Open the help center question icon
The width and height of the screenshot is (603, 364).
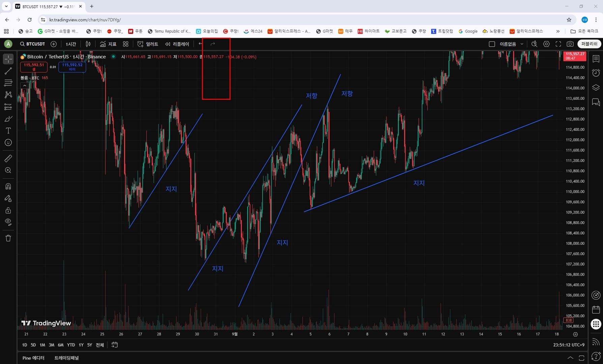point(596,356)
